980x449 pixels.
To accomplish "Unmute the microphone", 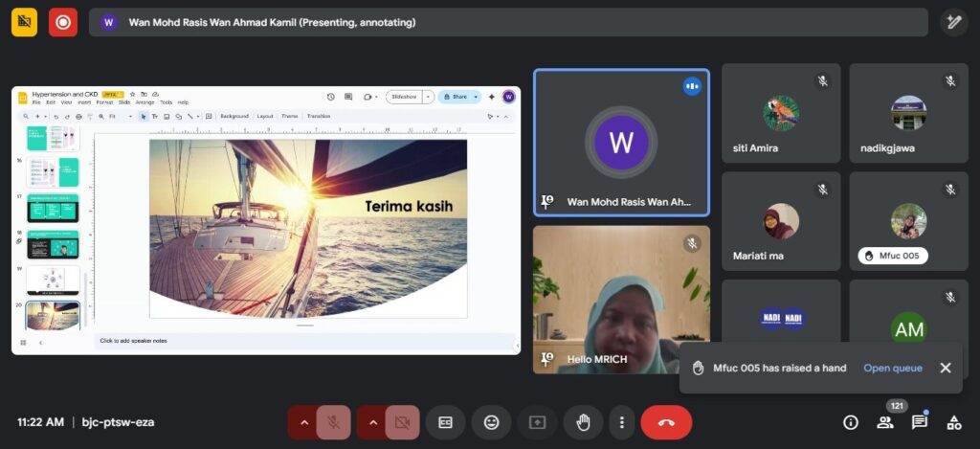I will click(x=334, y=422).
